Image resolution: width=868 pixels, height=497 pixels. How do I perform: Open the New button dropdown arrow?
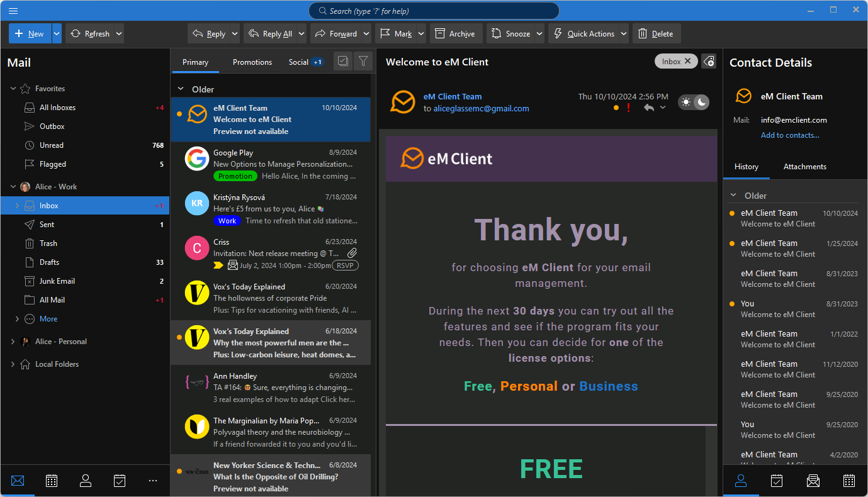coord(57,34)
